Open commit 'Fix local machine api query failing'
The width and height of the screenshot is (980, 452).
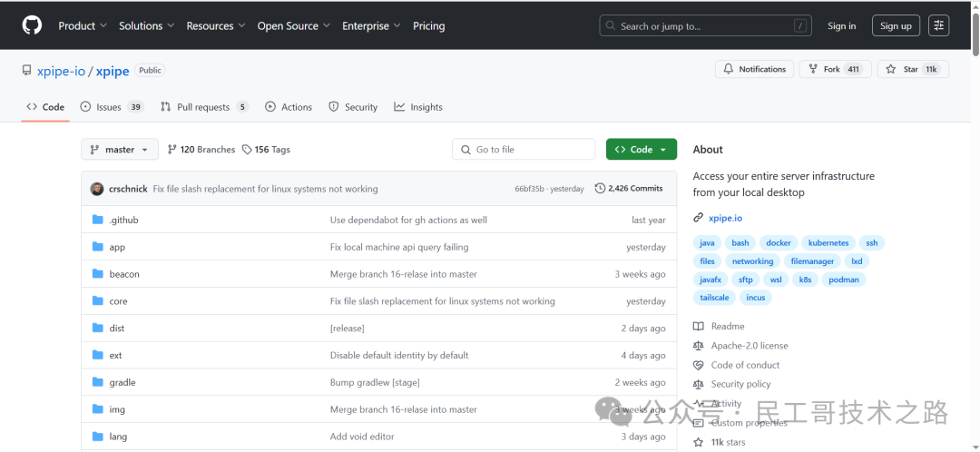tap(399, 247)
